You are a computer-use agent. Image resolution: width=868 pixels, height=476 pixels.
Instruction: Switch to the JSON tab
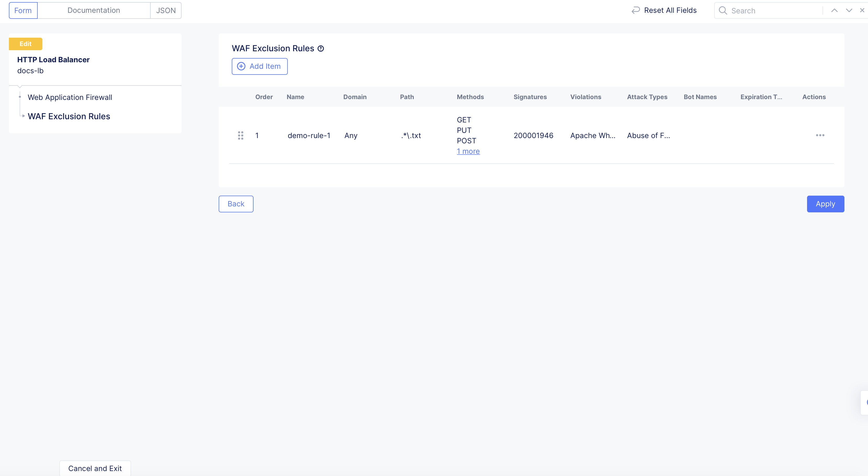[166, 10]
